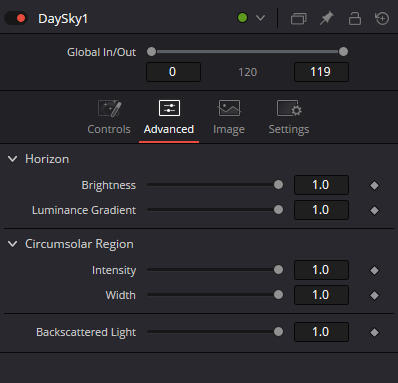Click the Intensity value field

[321, 270]
